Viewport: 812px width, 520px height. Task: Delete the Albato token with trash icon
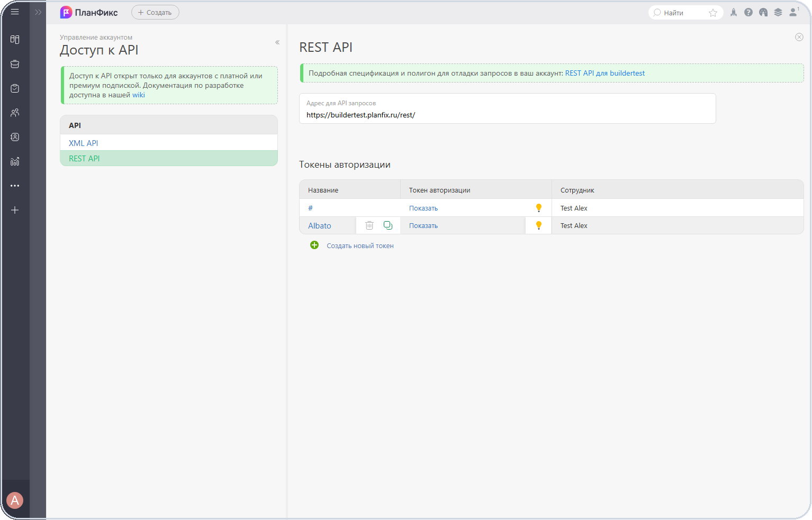click(369, 225)
